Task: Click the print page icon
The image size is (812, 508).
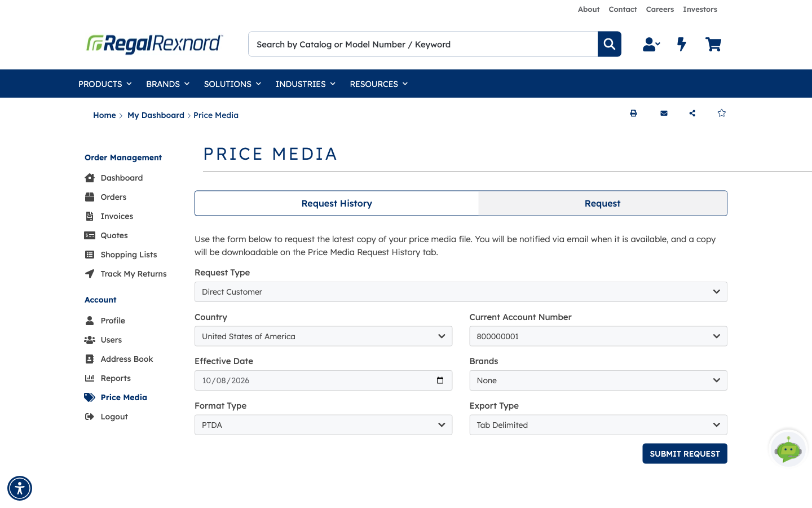Action: point(633,113)
